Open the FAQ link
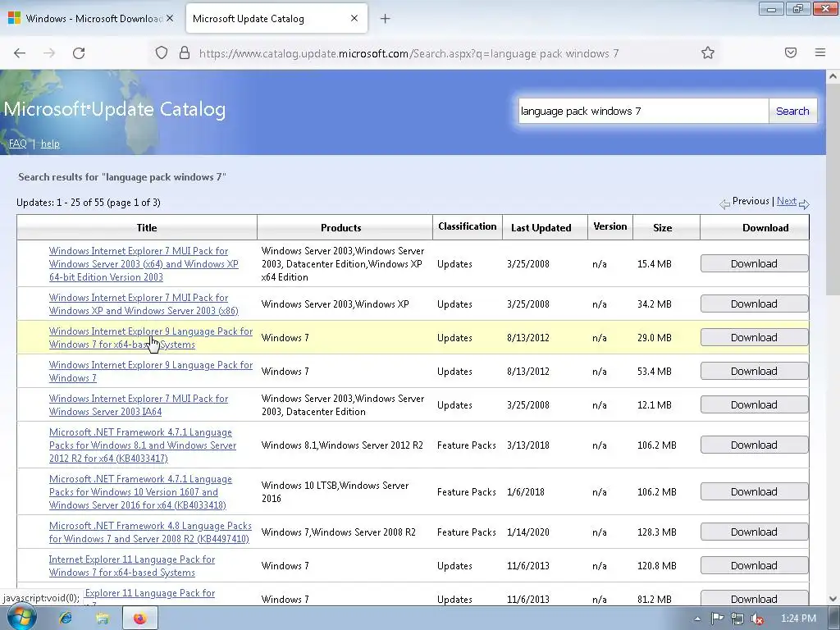This screenshot has height=630, width=840. point(18,144)
